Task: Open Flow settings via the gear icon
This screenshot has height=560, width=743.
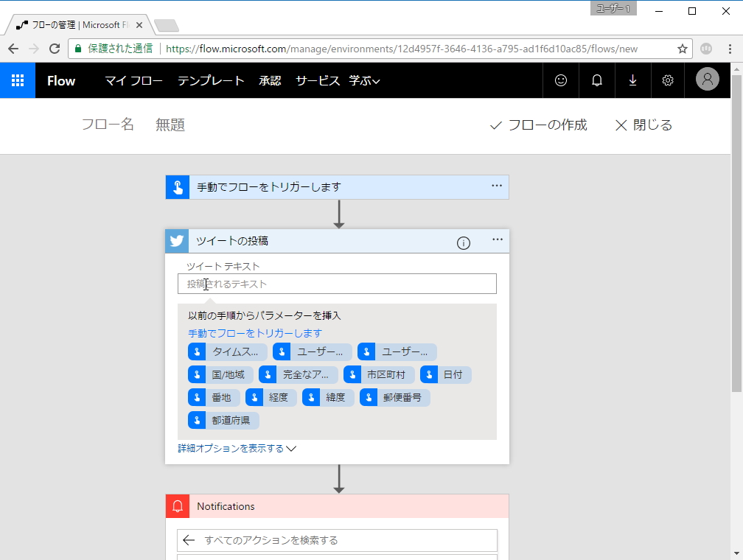Action: pyautogui.click(x=668, y=80)
